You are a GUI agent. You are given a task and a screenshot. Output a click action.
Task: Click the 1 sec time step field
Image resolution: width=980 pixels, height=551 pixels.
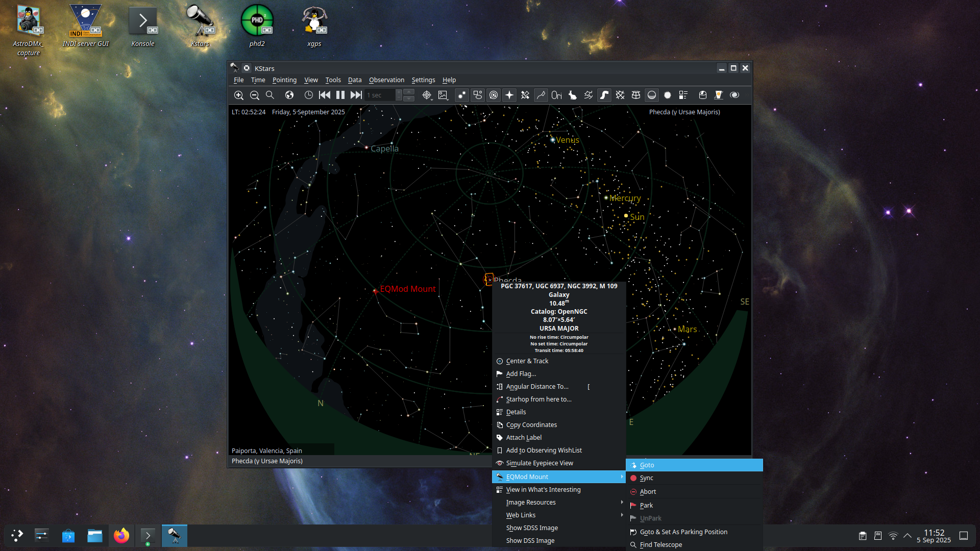pos(380,95)
